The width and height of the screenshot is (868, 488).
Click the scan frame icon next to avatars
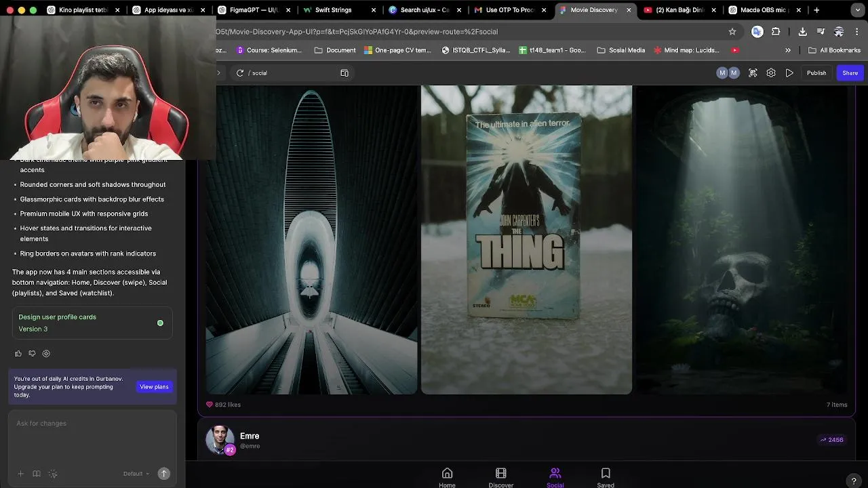pyautogui.click(x=753, y=73)
